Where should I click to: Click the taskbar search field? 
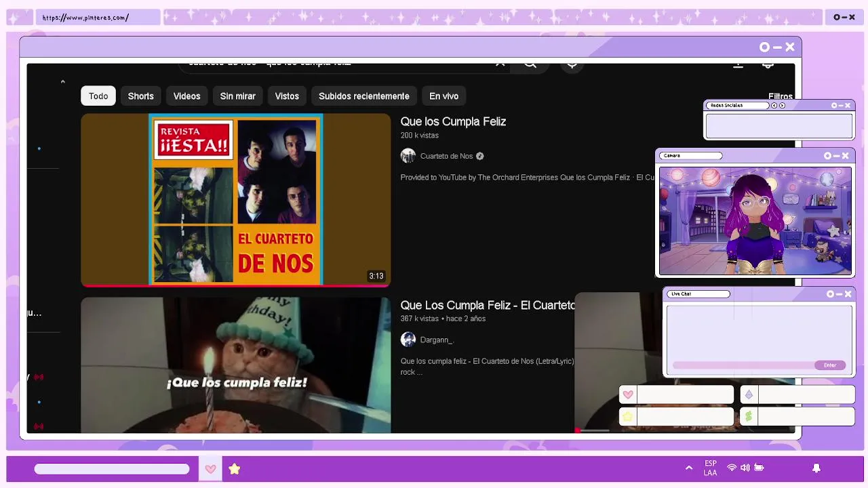pyautogui.click(x=112, y=469)
